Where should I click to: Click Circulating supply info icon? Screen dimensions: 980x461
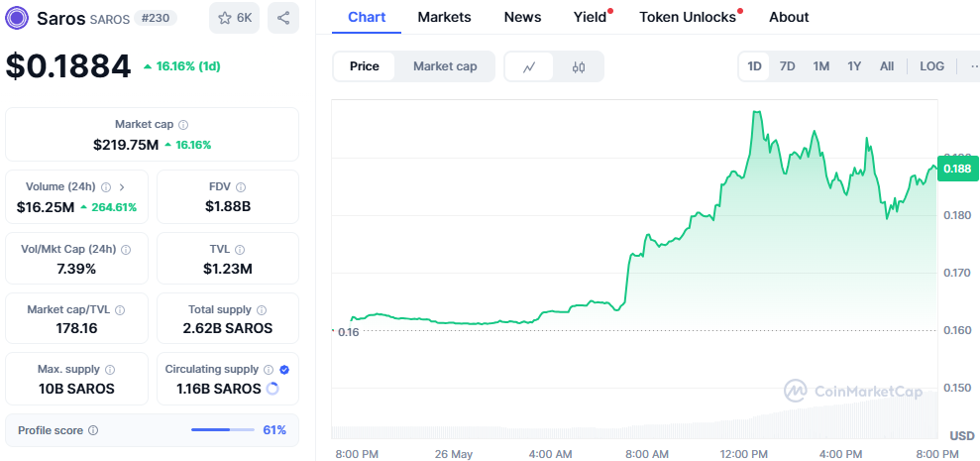pos(269,370)
